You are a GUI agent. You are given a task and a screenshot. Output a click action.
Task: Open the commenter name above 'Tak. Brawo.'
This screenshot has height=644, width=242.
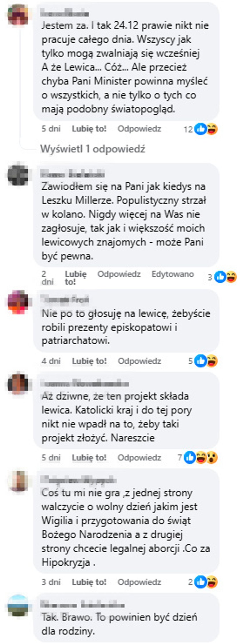coord(82,605)
